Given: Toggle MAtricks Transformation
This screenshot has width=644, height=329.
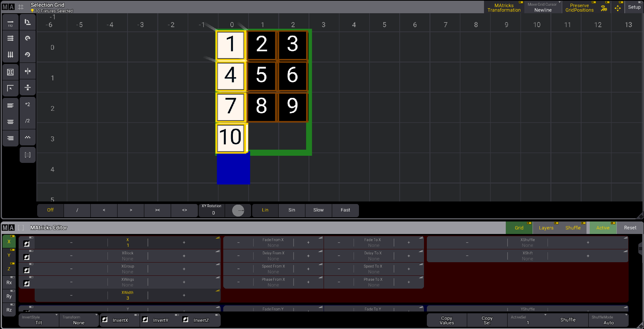Looking at the screenshot, I should tap(504, 8).
